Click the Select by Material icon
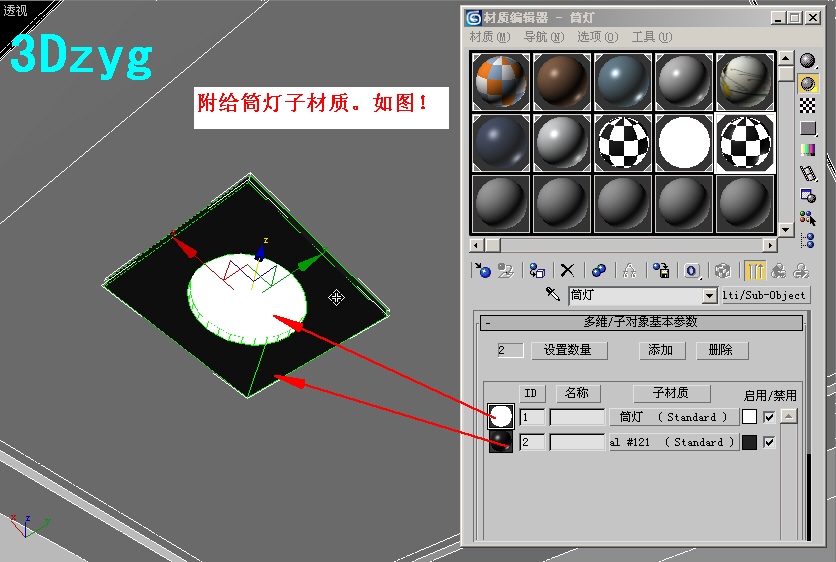This screenshot has height=562, width=836. [808, 218]
